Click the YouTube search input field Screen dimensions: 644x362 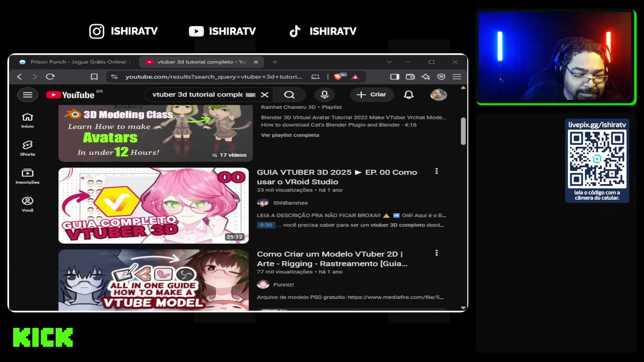pyautogui.click(x=197, y=95)
